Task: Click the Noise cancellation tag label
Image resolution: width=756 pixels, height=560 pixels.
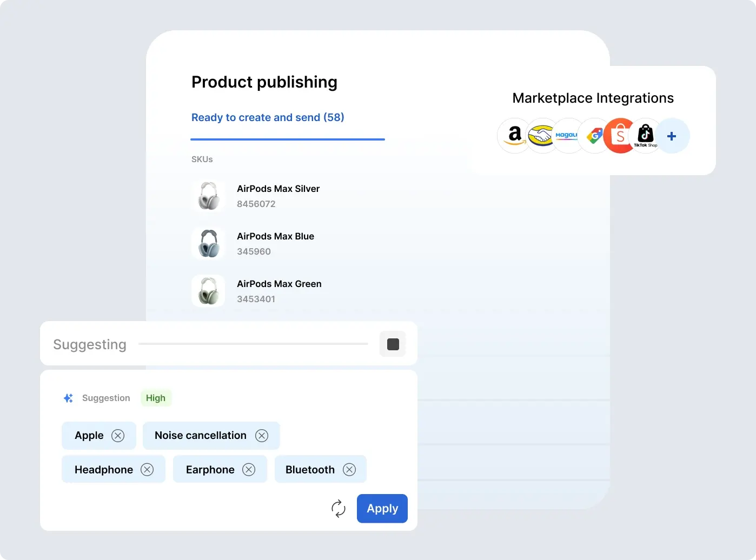Action: click(x=201, y=436)
